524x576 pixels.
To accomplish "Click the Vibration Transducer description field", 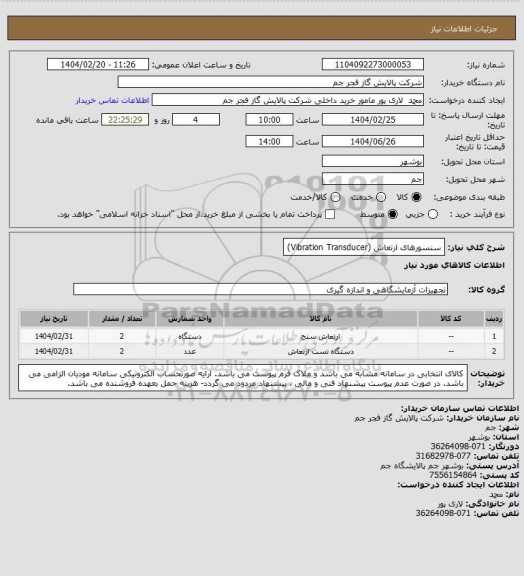I will pos(364,247).
